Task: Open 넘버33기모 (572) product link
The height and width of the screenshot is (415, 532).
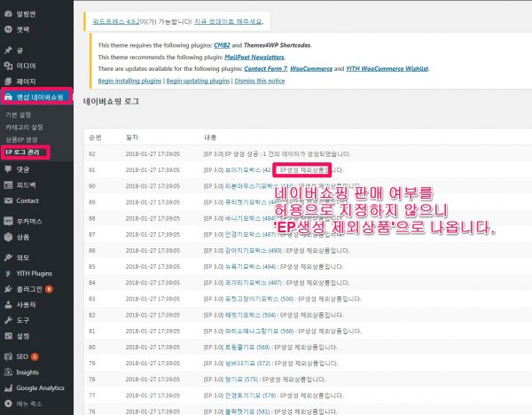Action: (x=247, y=364)
